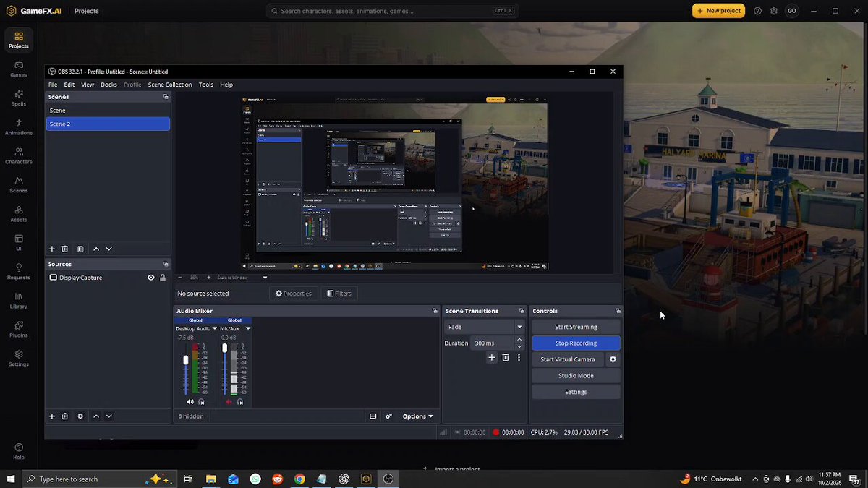868x488 pixels.
Task: Move scene up in Scenes list
Action: tap(96, 249)
